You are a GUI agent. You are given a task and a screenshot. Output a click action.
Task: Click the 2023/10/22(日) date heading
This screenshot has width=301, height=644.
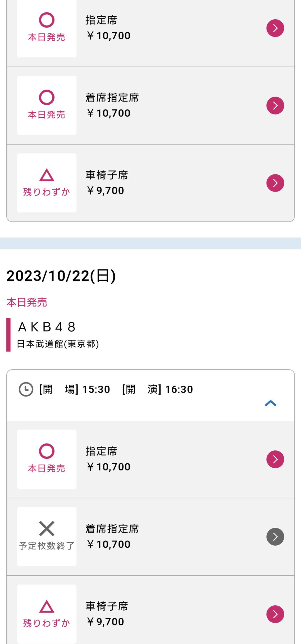[61, 276]
